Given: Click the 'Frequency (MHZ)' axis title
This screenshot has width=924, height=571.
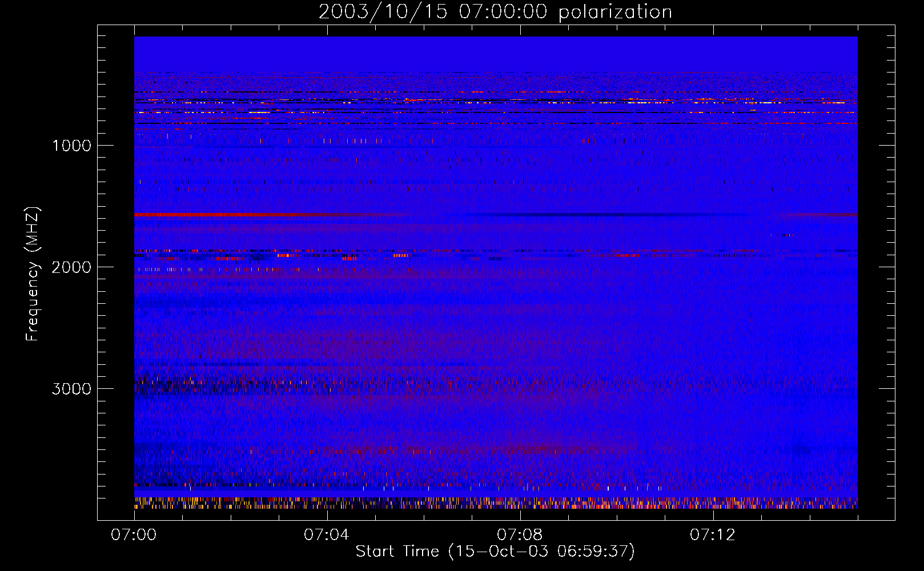Looking at the screenshot, I should tap(33, 274).
